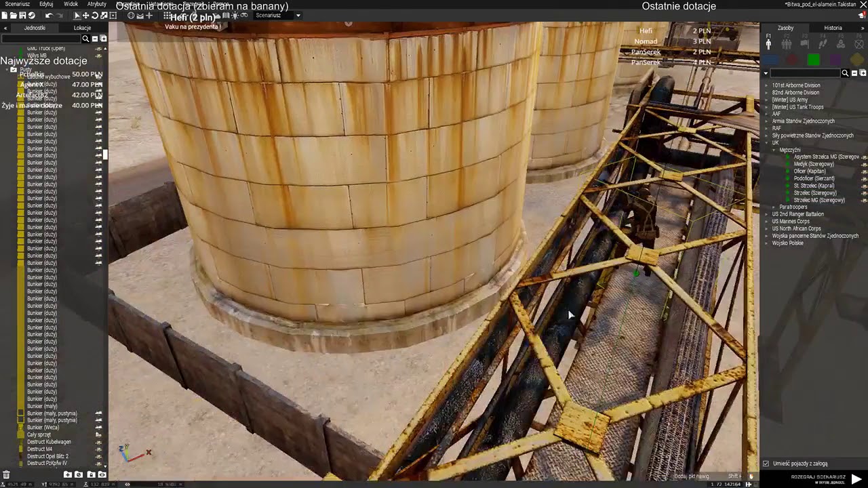Viewport: 868px width, 488px height.
Task: Open the Widok menu
Action: 71,4
